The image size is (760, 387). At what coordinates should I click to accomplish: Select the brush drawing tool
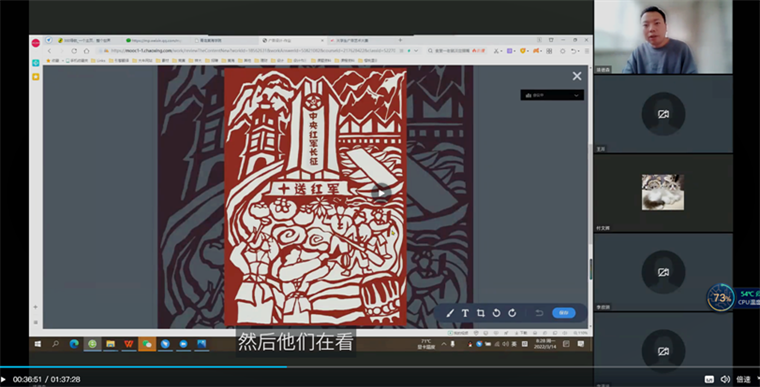pyautogui.click(x=450, y=313)
